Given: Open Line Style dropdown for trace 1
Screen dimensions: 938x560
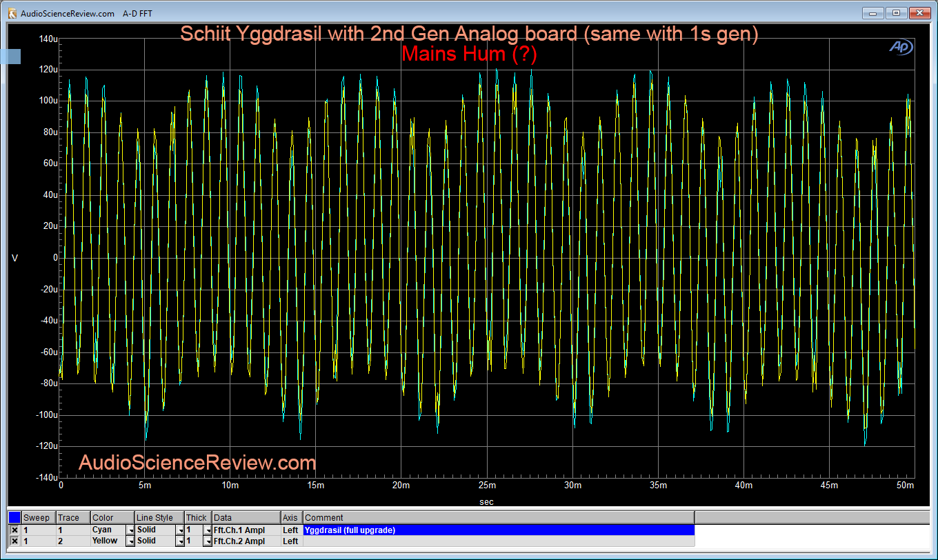Looking at the screenshot, I should [x=179, y=530].
